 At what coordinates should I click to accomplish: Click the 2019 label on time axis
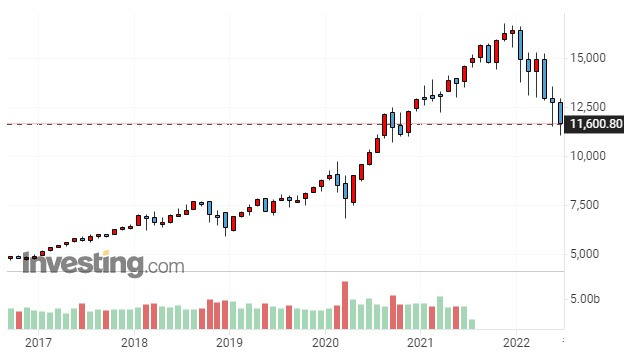coord(230,343)
